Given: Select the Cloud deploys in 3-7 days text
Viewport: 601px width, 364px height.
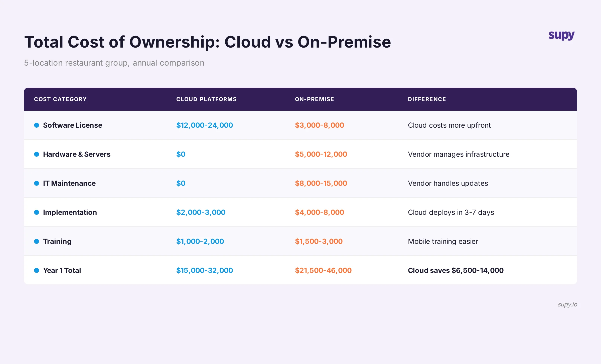Looking at the screenshot, I should point(451,212).
